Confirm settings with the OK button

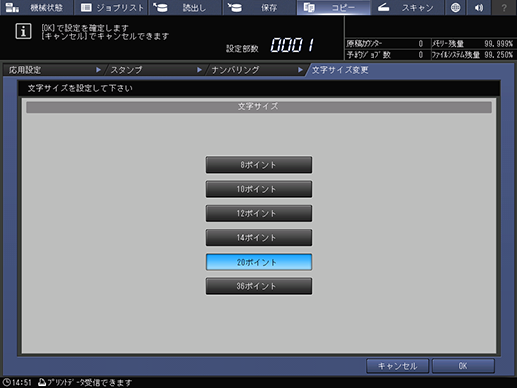(463, 366)
